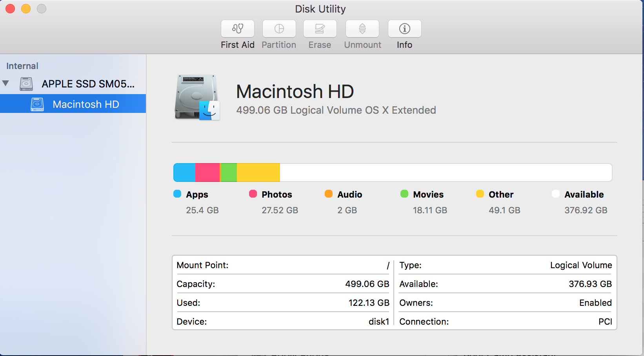This screenshot has height=356, width=644.
Task: Click the Capacity value 499.06 GB
Action: (367, 284)
